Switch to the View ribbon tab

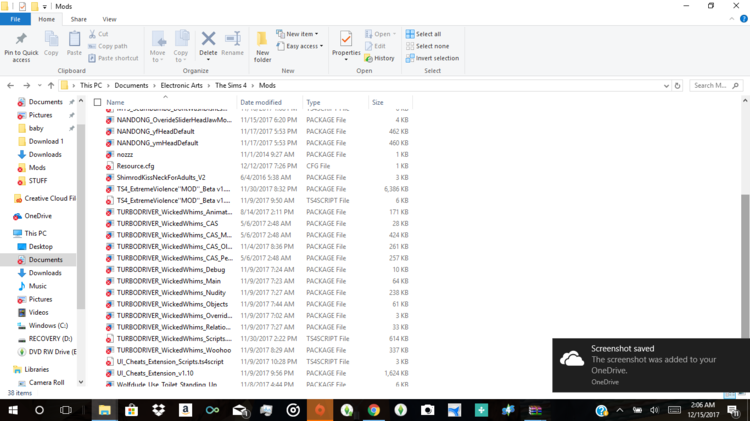(109, 19)
